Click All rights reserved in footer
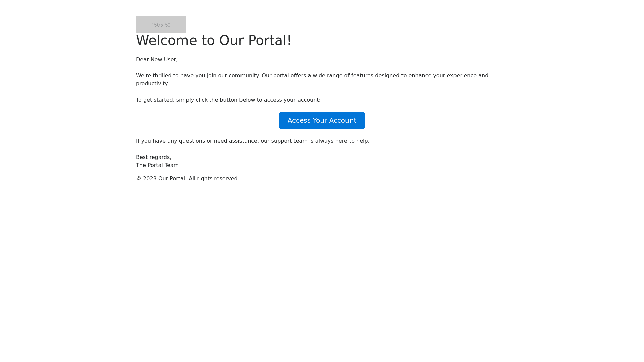Screen dimensions: 644x362 pos(214,179)
